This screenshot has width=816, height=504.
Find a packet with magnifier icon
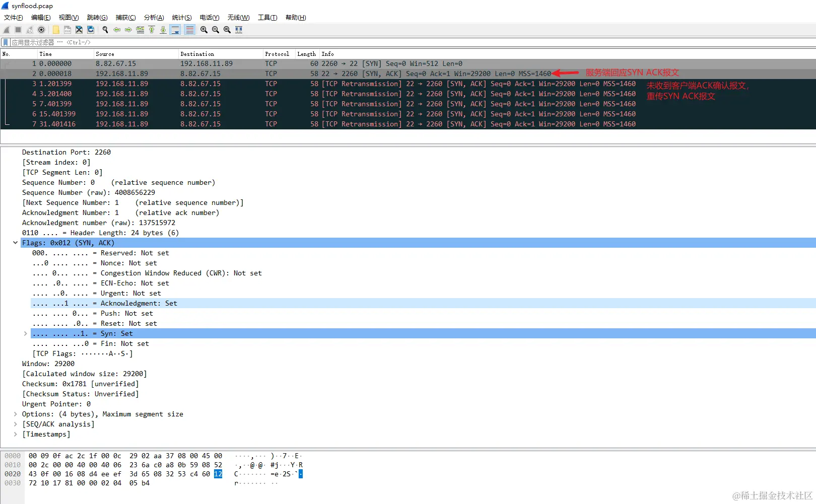(105, 30)
